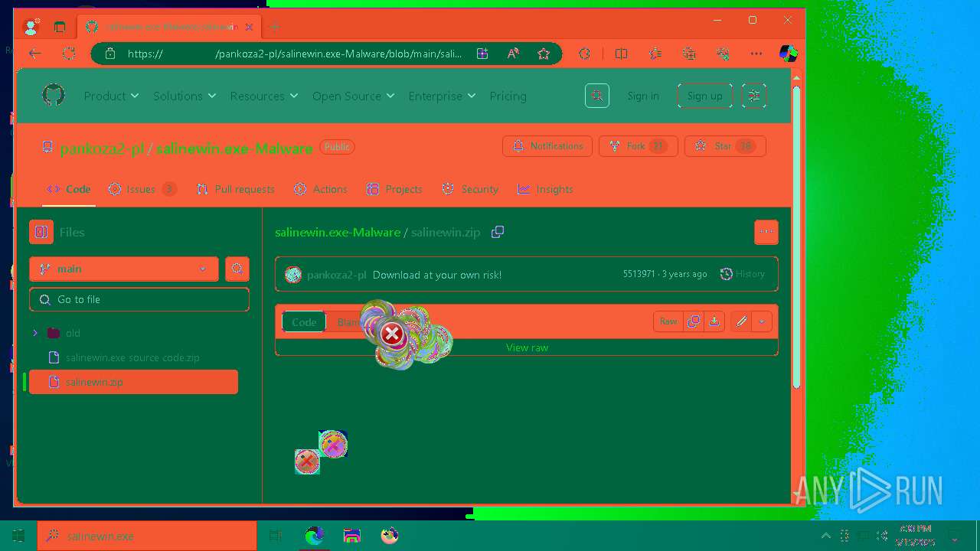
Task: Open Settings and more ellipsis menu
Action: pyautogui.click(x=756, y=54)
